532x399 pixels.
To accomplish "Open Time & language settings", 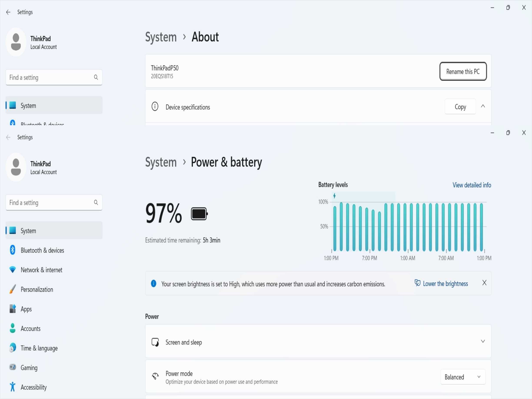I will 54,348.
